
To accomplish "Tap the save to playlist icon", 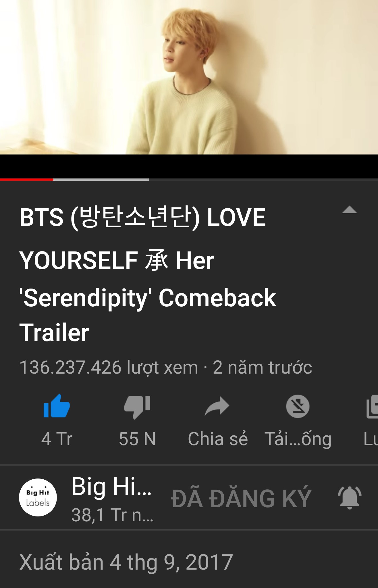I will (x=372, y=406).
